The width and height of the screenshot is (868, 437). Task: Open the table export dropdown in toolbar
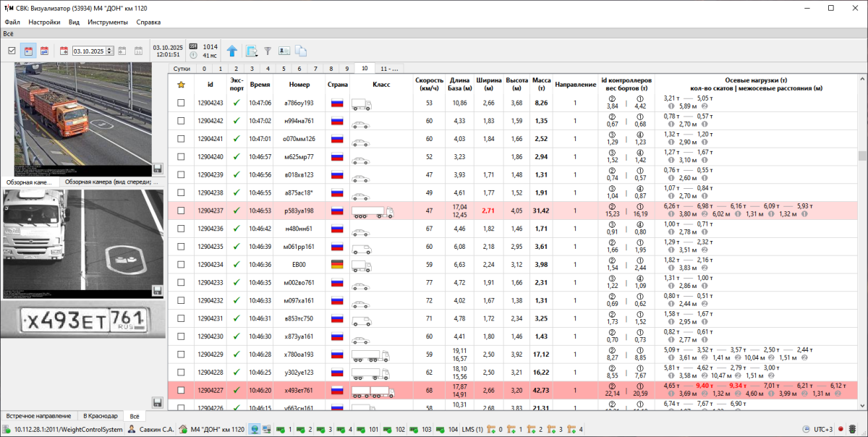pos(251,51)
